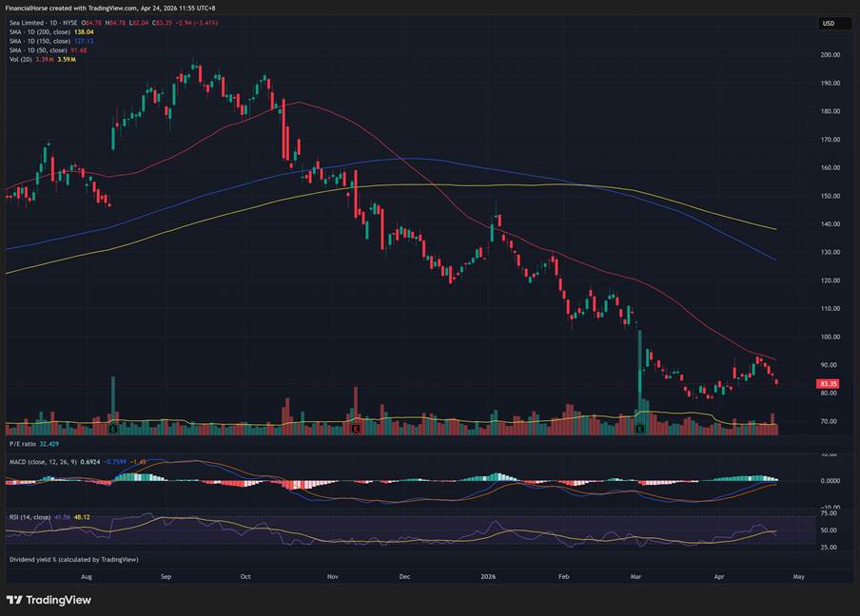The height and width of the screenshot is (616, 860).
Task: Click the earnings E marker in November
Action: 355,430
